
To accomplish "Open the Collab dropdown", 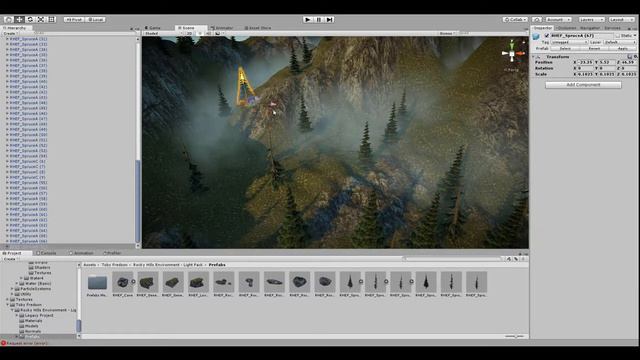I will pyautogui.click(x=515, y=19).
